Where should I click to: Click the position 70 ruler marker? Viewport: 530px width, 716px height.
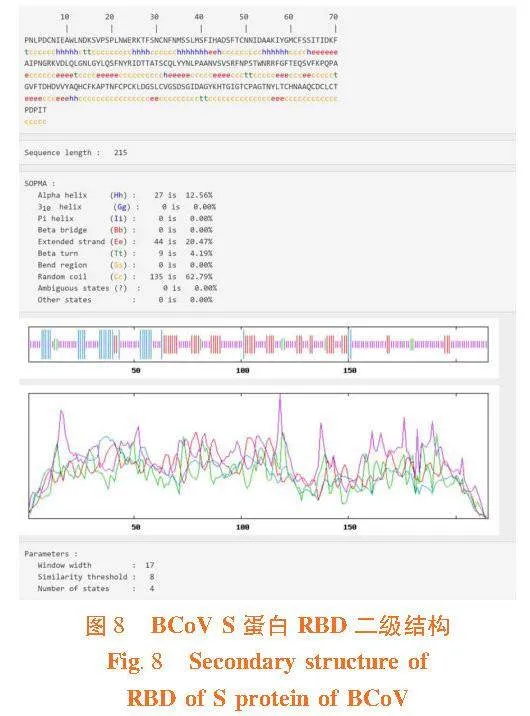(x=333, y=17)
